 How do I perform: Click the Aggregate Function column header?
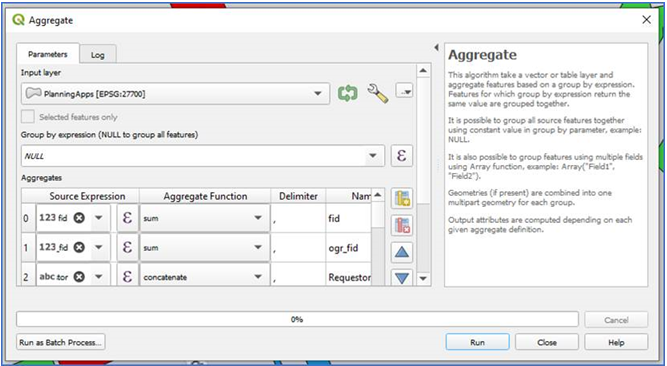coord(205,196)
